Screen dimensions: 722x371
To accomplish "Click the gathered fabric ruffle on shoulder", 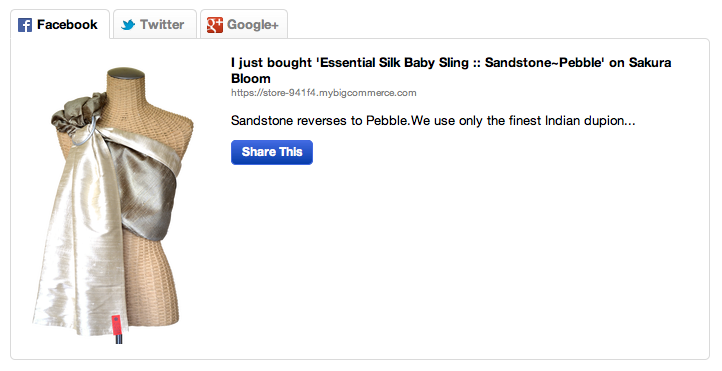I will pyautogui.click(x=77, y=113).
